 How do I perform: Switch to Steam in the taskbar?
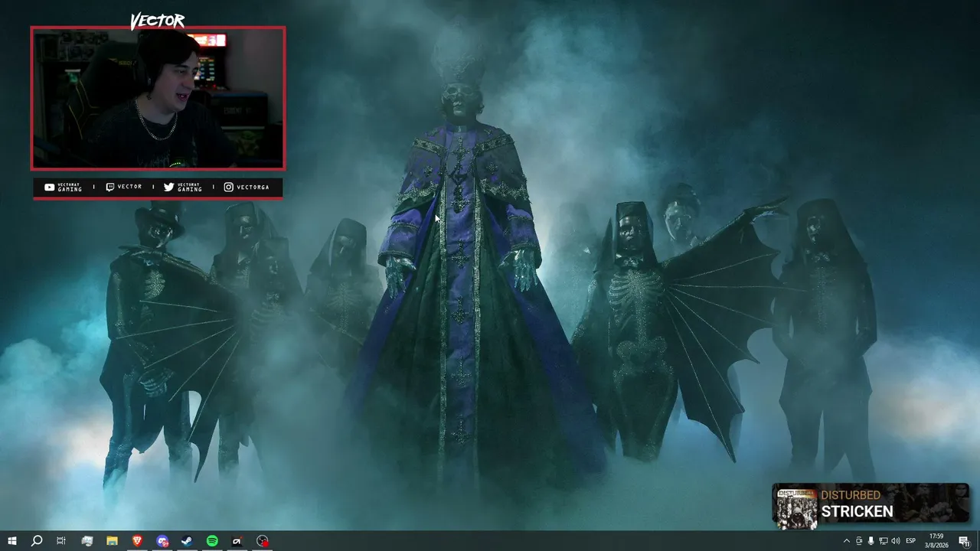[x=187, y=541]
